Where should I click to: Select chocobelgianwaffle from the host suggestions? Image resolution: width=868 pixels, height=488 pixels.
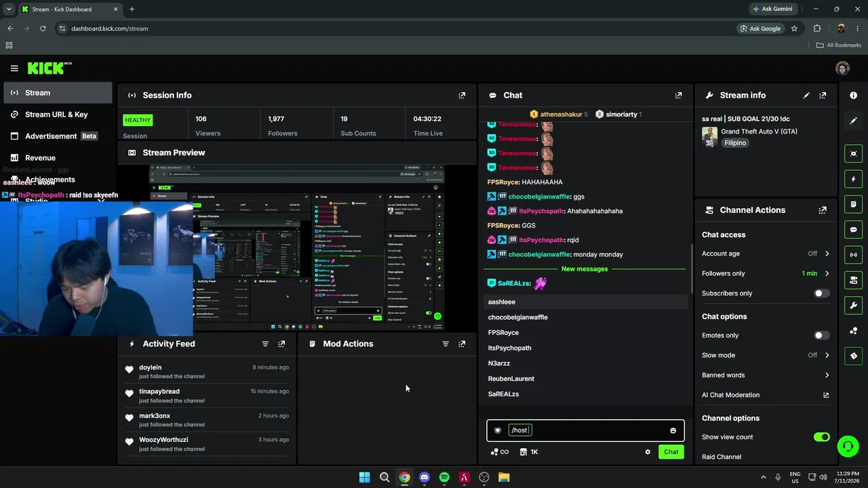(x=587, y=317)
